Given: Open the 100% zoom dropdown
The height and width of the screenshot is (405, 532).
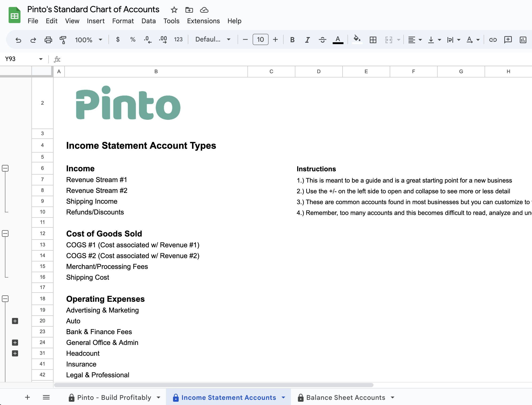Looking at the screenshot, I should point(89,40).
